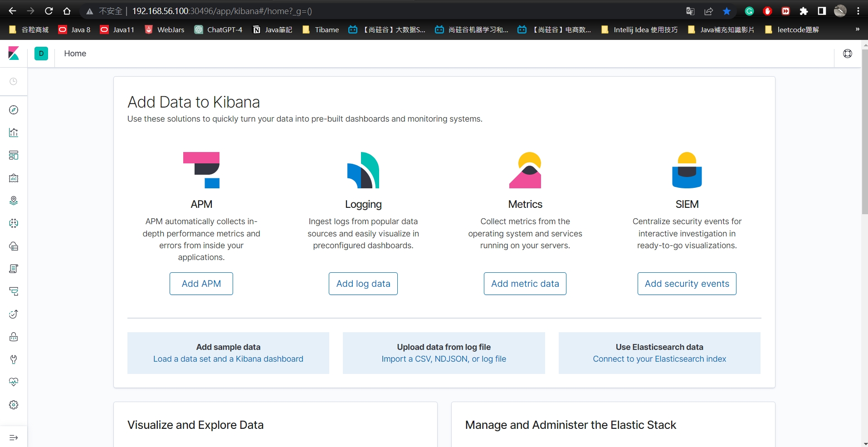
Task: Toggle the bookmark star for this page
Action: point(727,11)
